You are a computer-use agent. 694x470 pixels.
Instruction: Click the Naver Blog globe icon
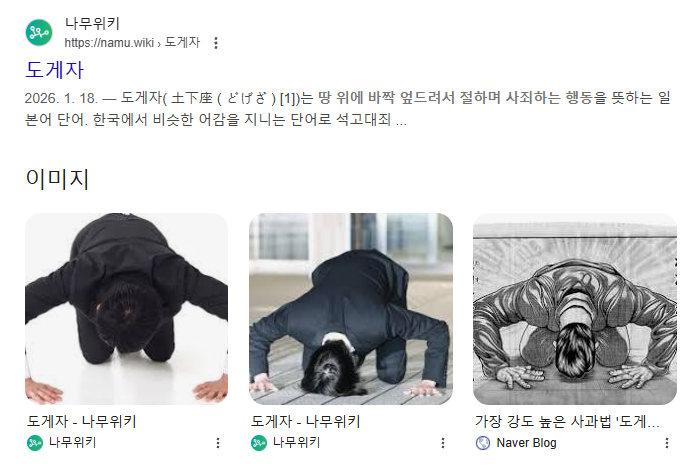point(483,443)
